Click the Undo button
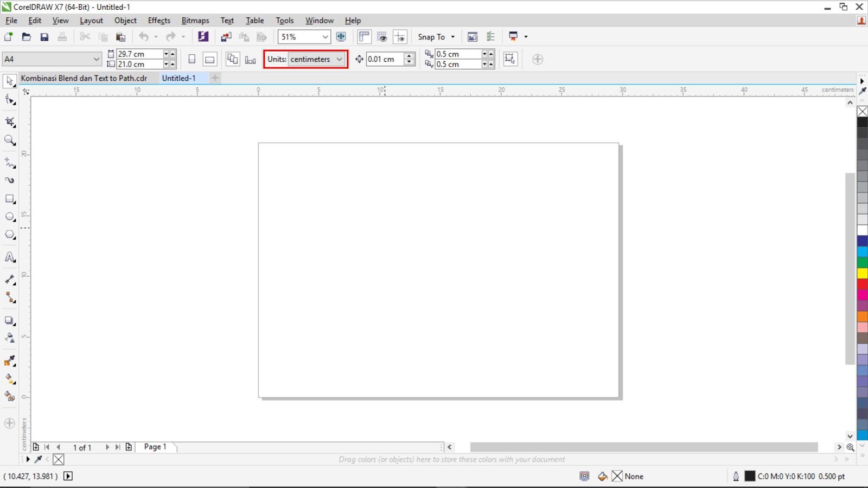Screen dimensions: 868x488 pos(144,36)
